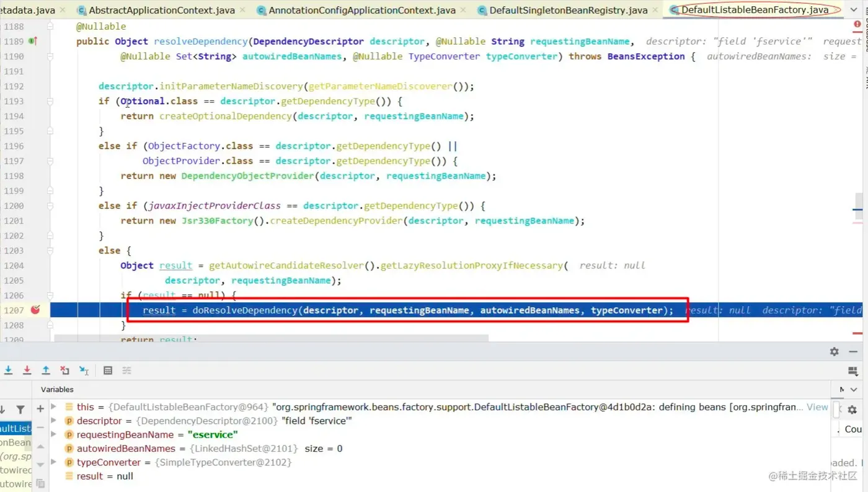This screenshot has width=868, height=492.
Task: Expand the 'descriptor' variable node
Action: 53,421
